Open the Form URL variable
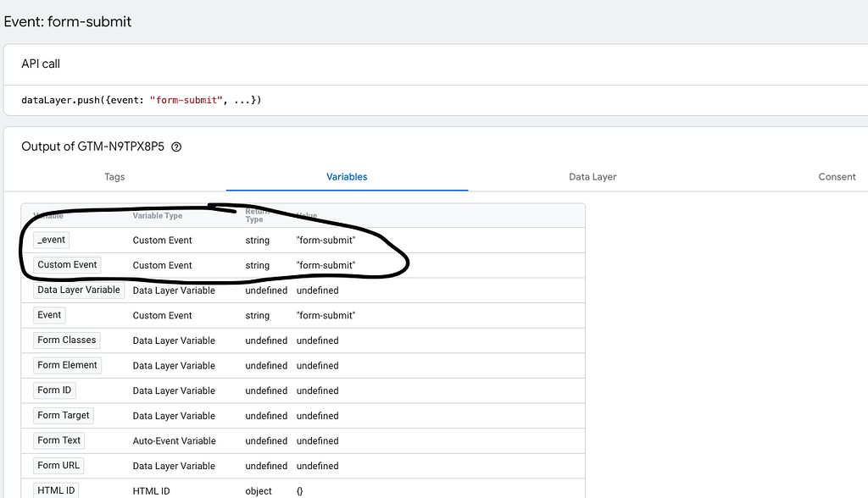Viewport: 868px width, 498px height. pyautogui.click(x=58, y=465)
